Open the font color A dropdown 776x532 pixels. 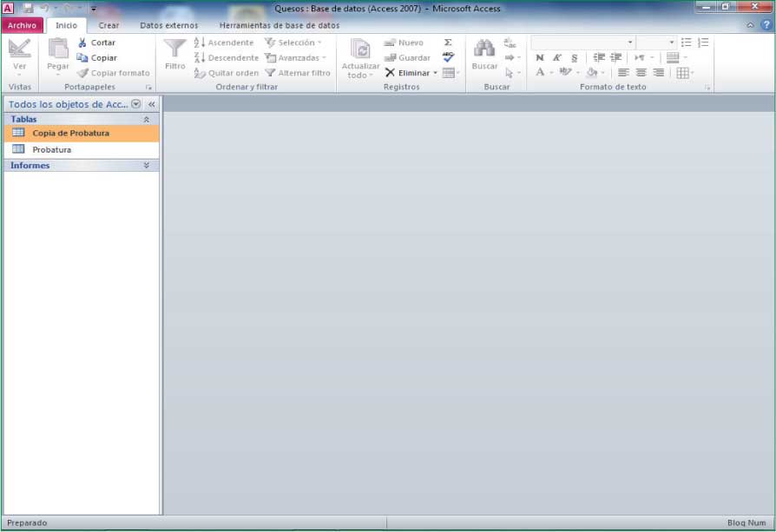tap(550, 74)
